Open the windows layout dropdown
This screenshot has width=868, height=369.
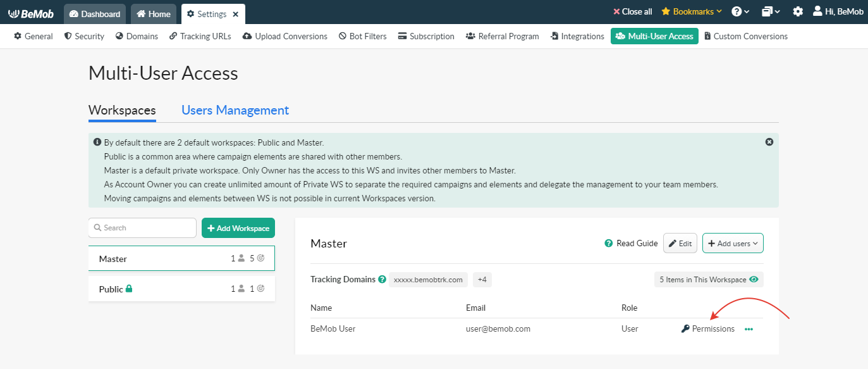pyautogui.click(x=771, y=11)
